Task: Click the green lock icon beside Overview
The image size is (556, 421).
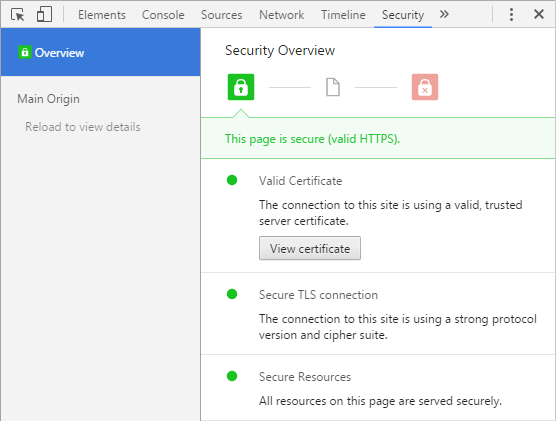Action: [x=24, y=52]
